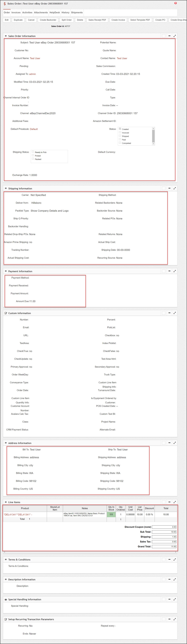The height and width of the screenshot is (644, 187).
Task: Expand Sales Order Information to full screen
Action: tap(175, 36)
